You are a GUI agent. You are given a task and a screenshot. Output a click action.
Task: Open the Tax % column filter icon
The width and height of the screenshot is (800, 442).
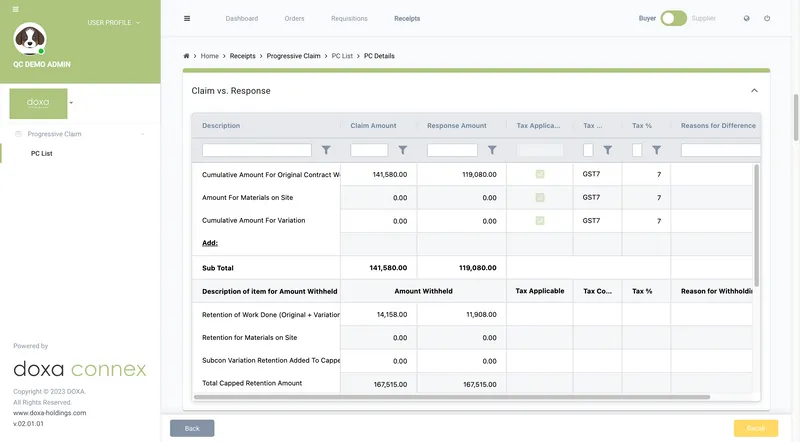pos(656,150)
